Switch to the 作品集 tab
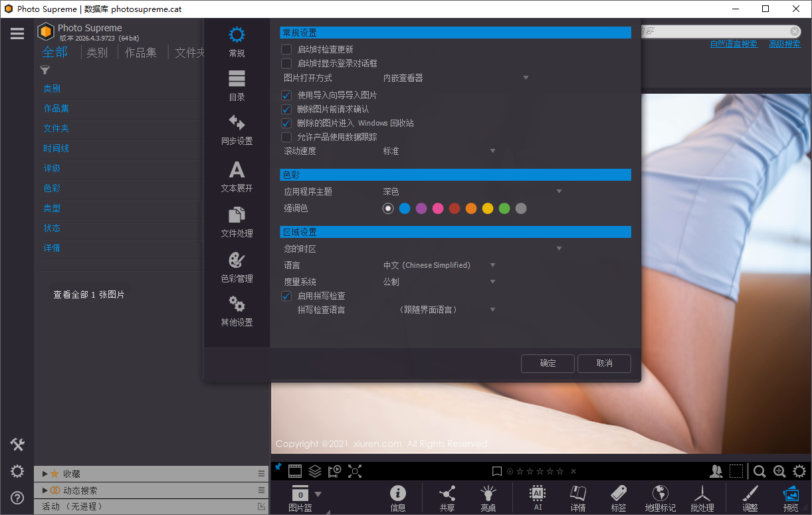The height and width of the screenshot is (515, 812). (x=141, y=52)
